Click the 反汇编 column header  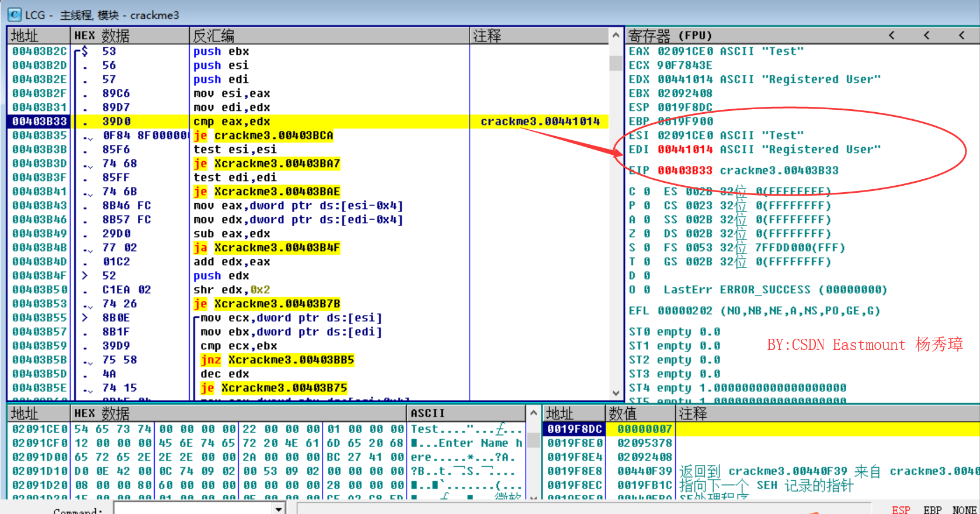coord(329,36)
